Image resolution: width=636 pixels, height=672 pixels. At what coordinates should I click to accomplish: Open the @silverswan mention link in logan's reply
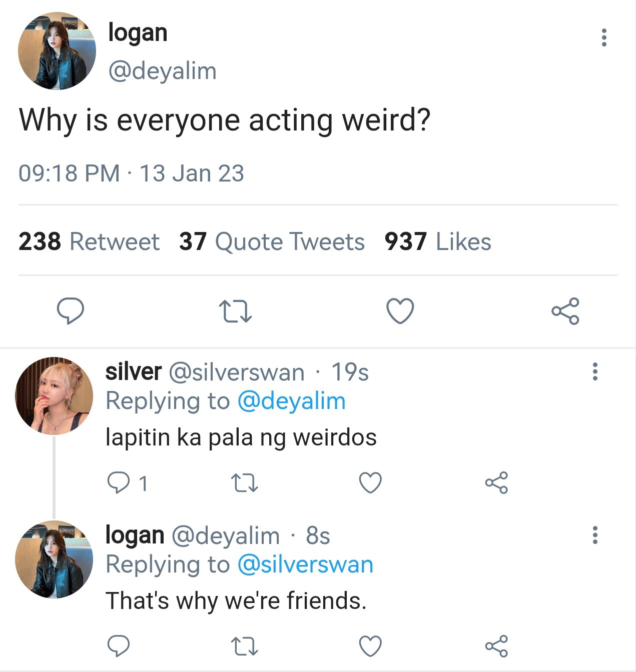[305, 564]
